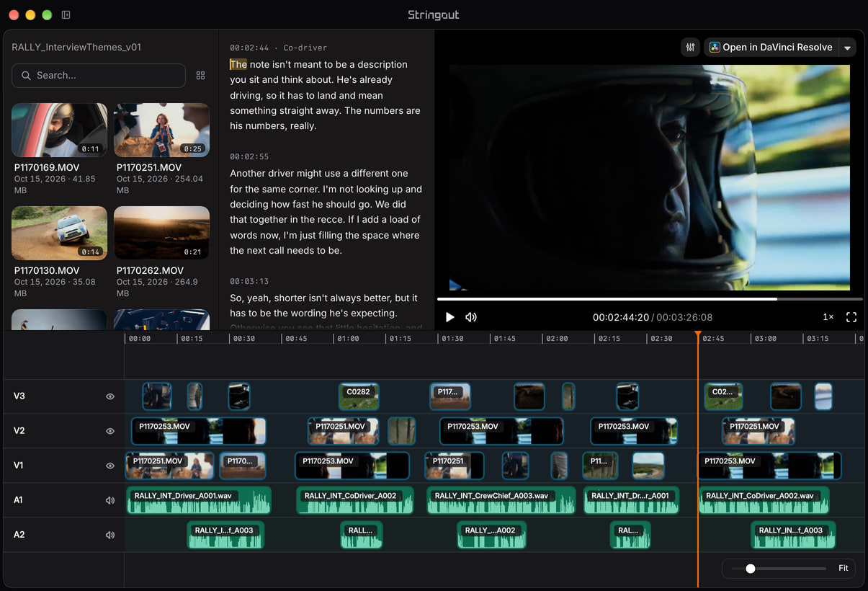Change playback speed 1× setting
Image resolution: width=868 pixels, height=591 pixels.
[x=828, y=317]
